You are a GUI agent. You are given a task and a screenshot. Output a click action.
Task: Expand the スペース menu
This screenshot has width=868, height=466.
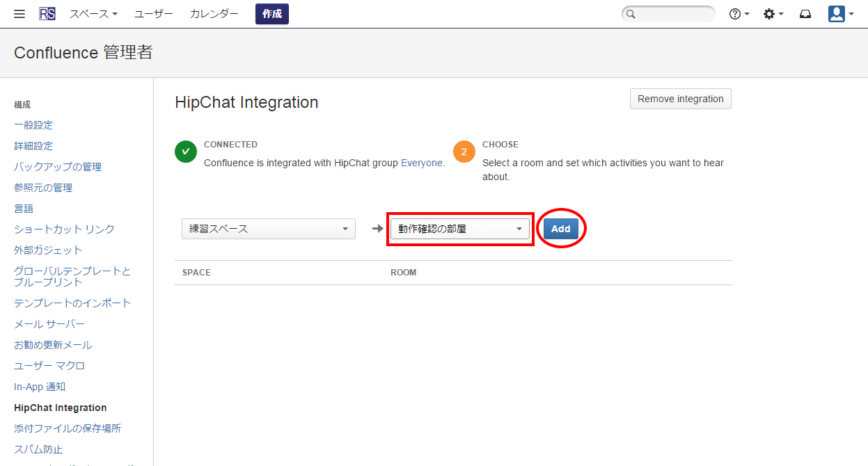(93, 14)
